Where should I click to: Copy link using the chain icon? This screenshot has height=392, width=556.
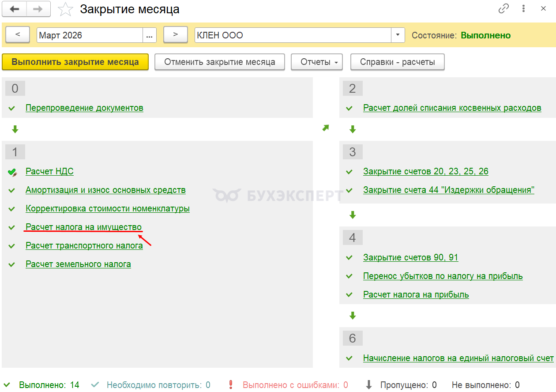(x=503, y=9)
